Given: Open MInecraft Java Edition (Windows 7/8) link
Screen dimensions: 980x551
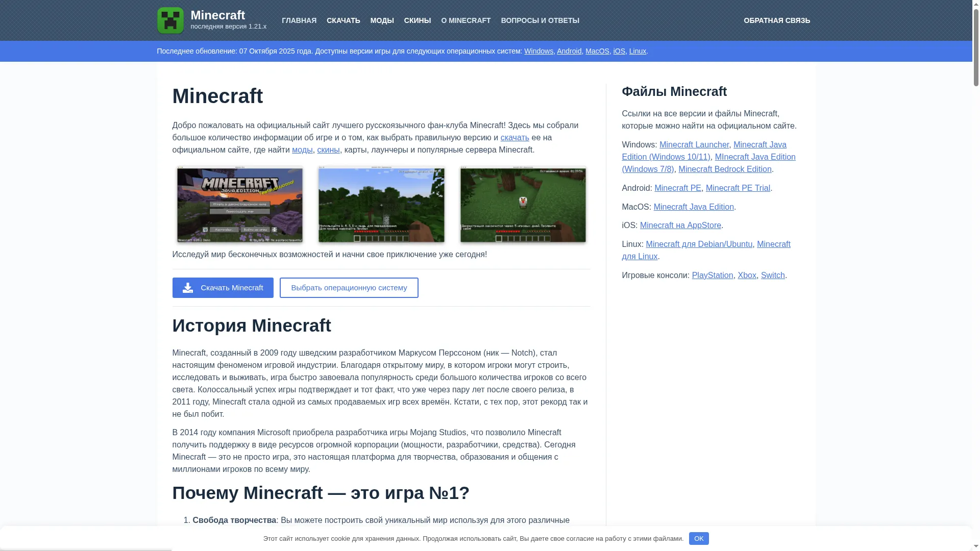Looking at the screenshot, I should [x=755, y=157].
